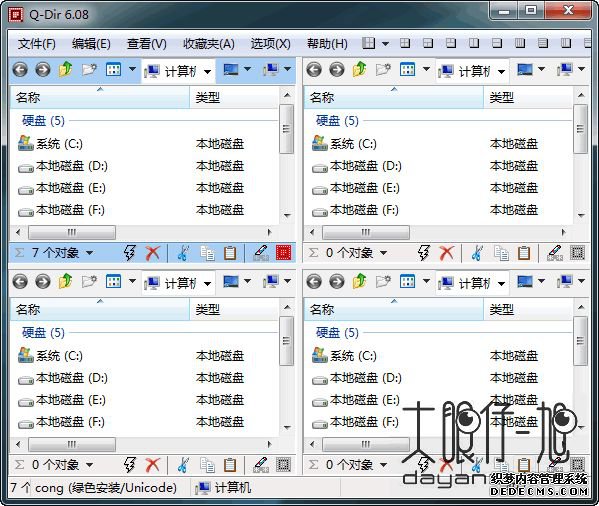
Task: Go up one folder in top-left pane
Action: tap(65, 70)
